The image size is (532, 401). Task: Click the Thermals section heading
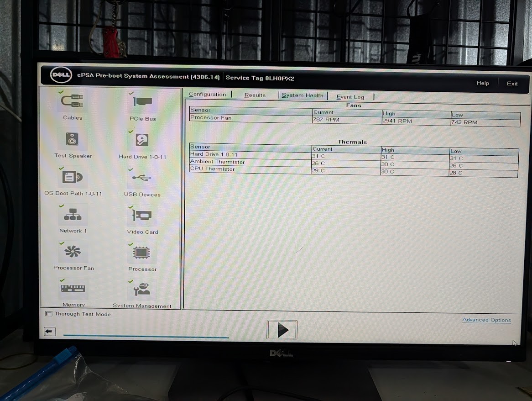tap(352, 142)
